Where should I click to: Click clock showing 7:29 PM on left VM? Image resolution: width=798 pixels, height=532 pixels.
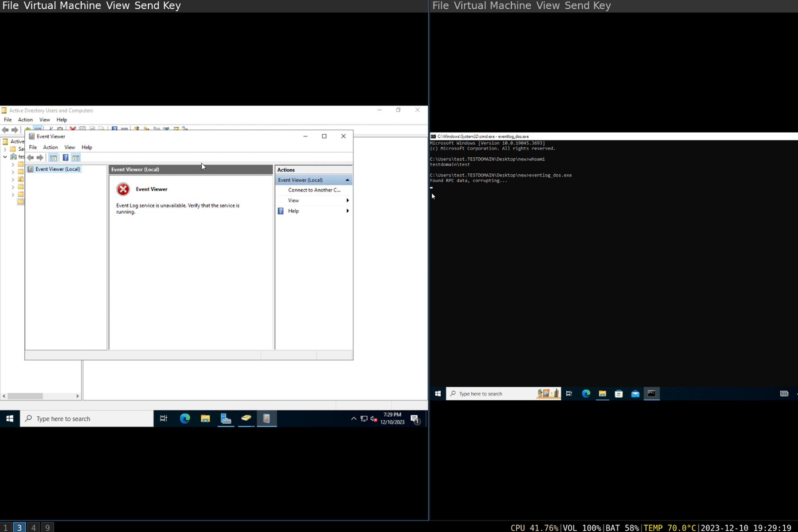[392, 419]
